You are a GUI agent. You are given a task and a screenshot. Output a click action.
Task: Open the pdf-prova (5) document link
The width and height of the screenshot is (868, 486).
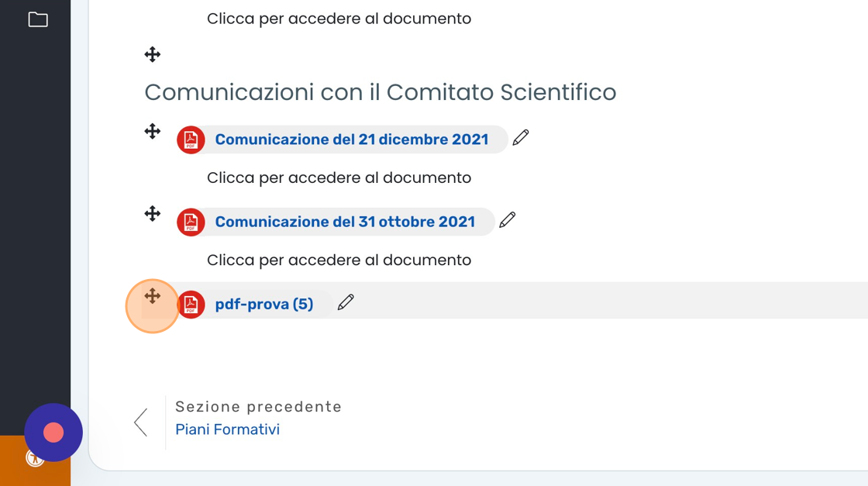point(264,304)
